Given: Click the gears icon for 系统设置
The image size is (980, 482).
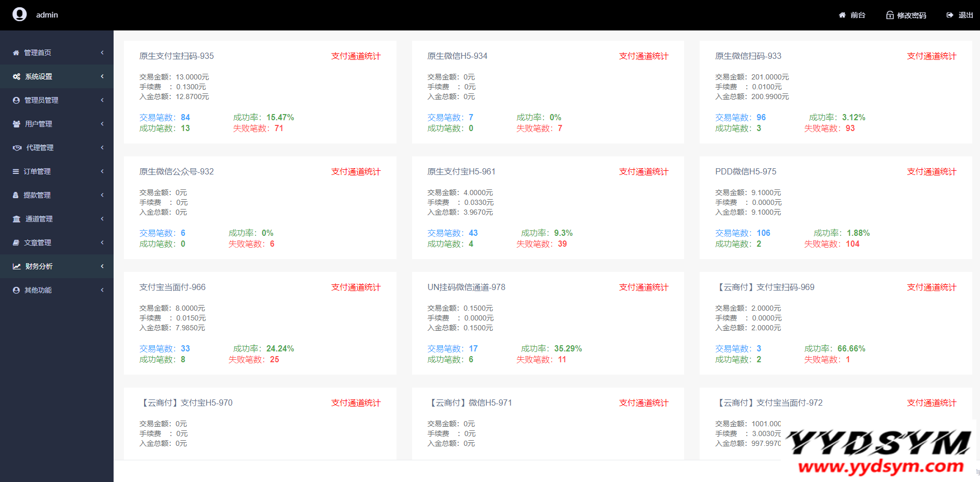Looking at the screenshot, I should click(17, 76).
